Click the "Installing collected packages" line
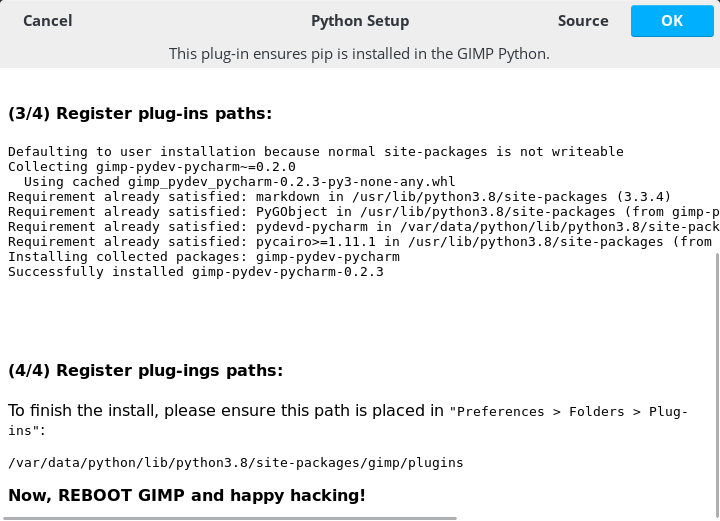Screen dimensions: 720x521 (x=204, y=257)
